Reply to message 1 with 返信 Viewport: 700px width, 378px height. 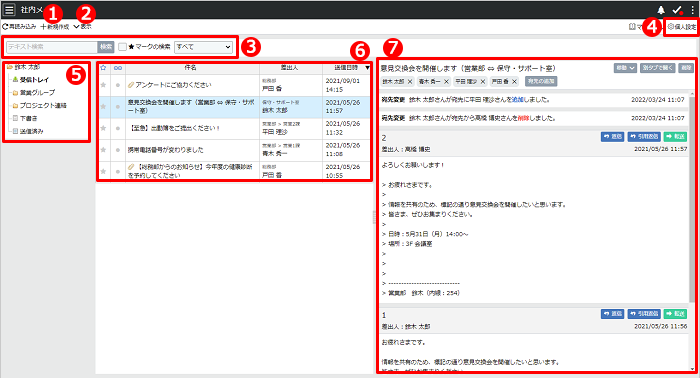[612, 314]
